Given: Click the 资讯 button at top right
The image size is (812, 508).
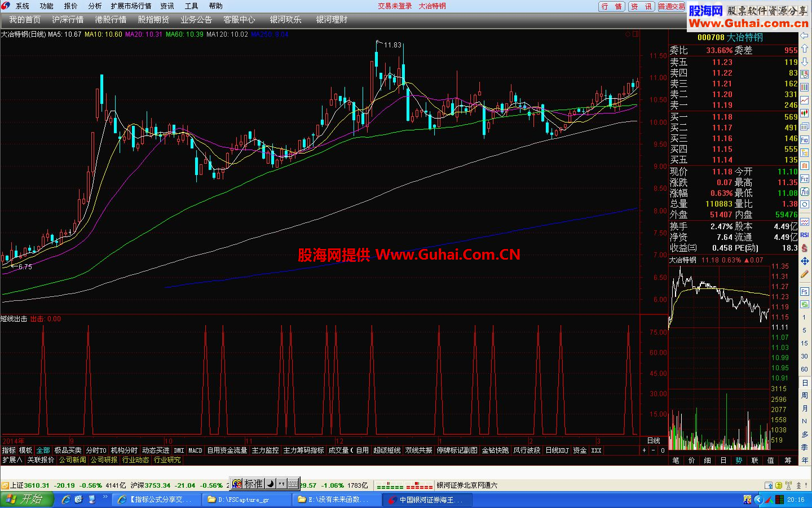Looking at the screenshot, I should [x=642, y=7].
